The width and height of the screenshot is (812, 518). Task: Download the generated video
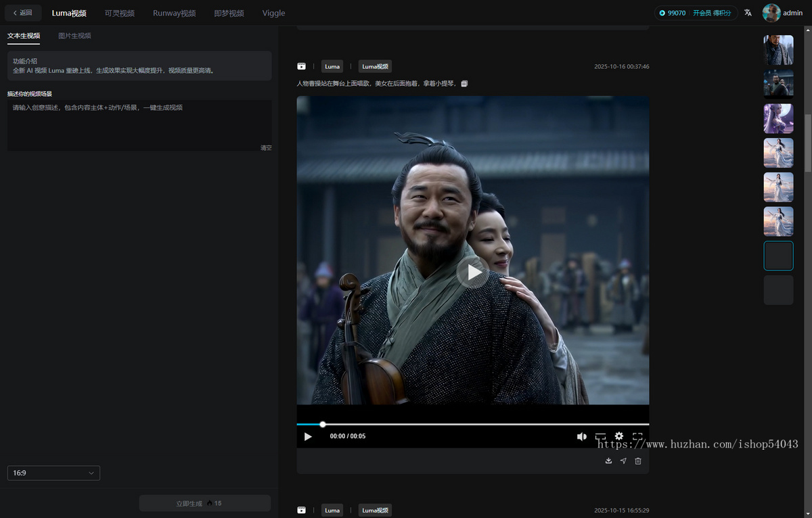point(608,461)
